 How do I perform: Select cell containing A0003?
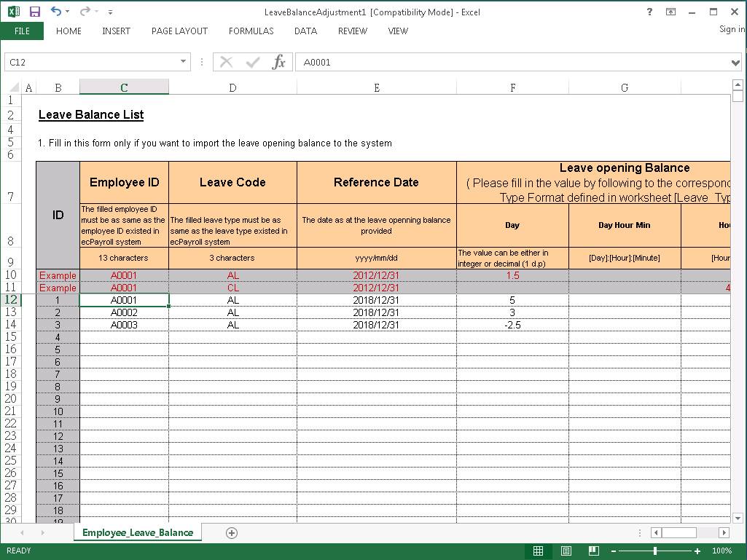point(124,325)
